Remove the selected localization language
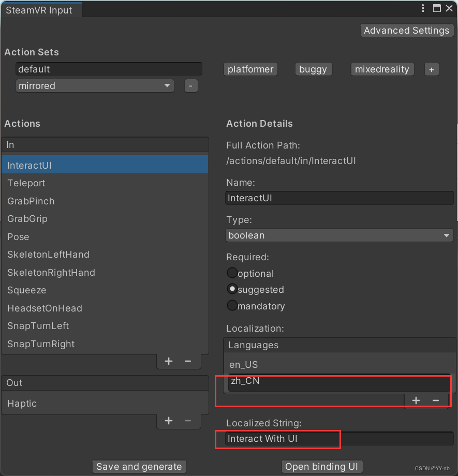This screenshot has width=458, height=476. (436, 400)
